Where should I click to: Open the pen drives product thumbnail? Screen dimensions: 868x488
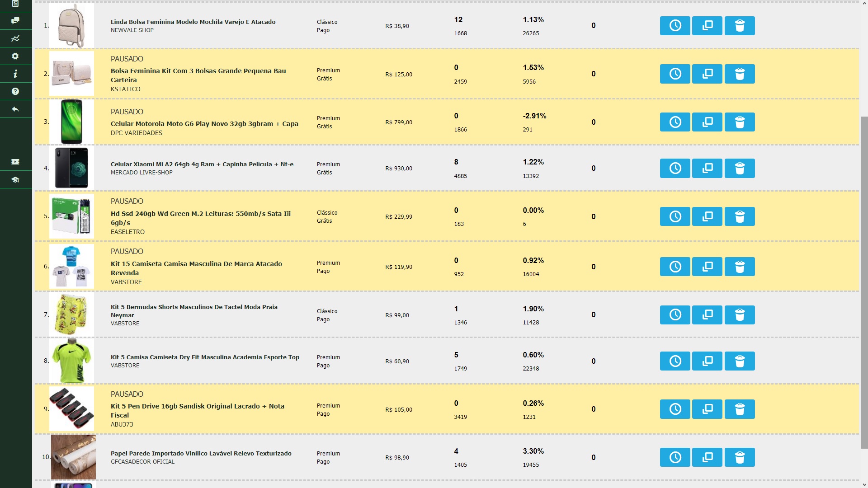[x=72, y=409]
